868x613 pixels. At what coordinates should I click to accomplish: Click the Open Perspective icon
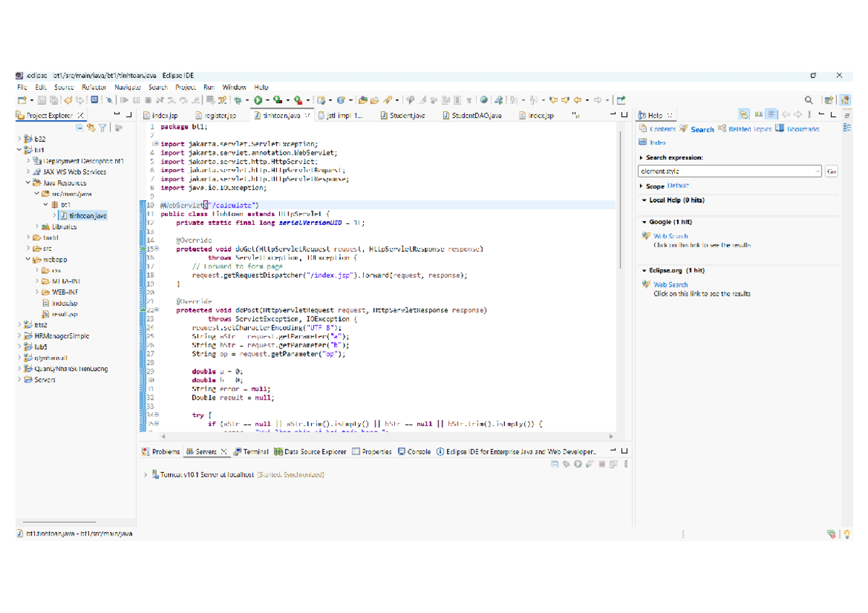click(x=829, y=100)
